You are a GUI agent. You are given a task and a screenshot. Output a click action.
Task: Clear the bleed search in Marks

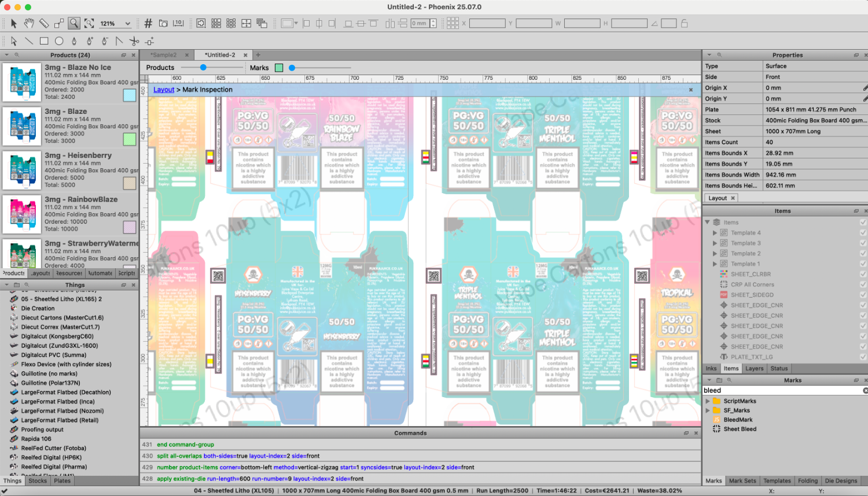click(x=865, y=391)
